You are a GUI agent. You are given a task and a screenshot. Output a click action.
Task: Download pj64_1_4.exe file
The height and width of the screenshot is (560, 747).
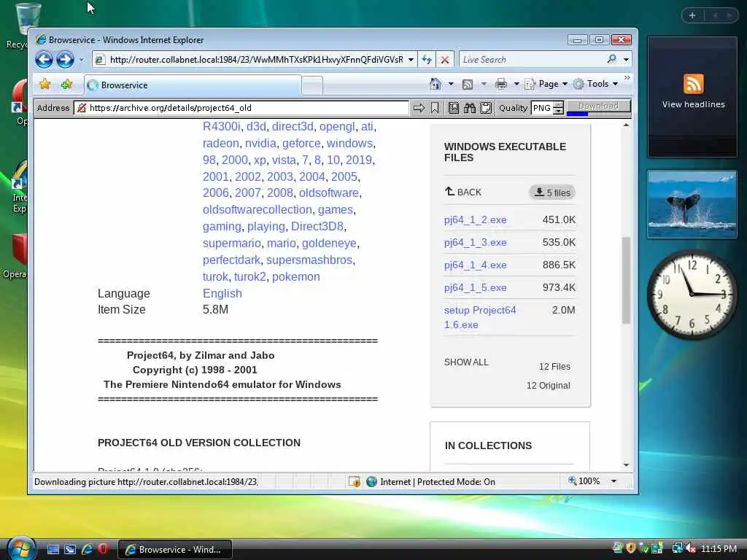[x=475, y=265]
